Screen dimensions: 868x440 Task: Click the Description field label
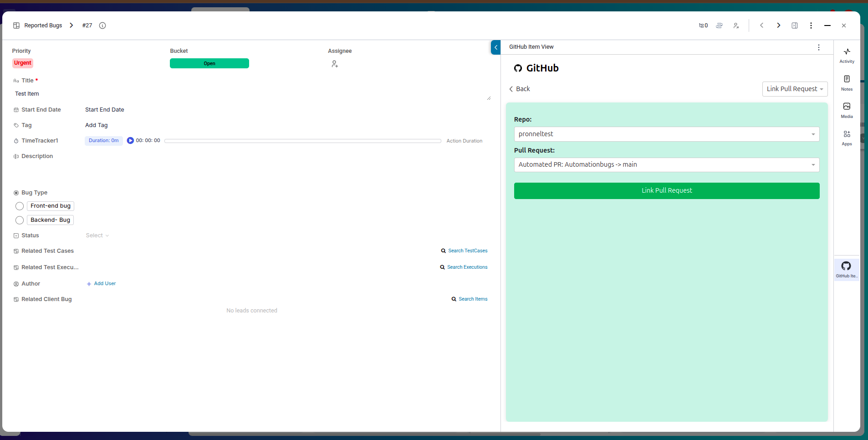coord(37,156)
